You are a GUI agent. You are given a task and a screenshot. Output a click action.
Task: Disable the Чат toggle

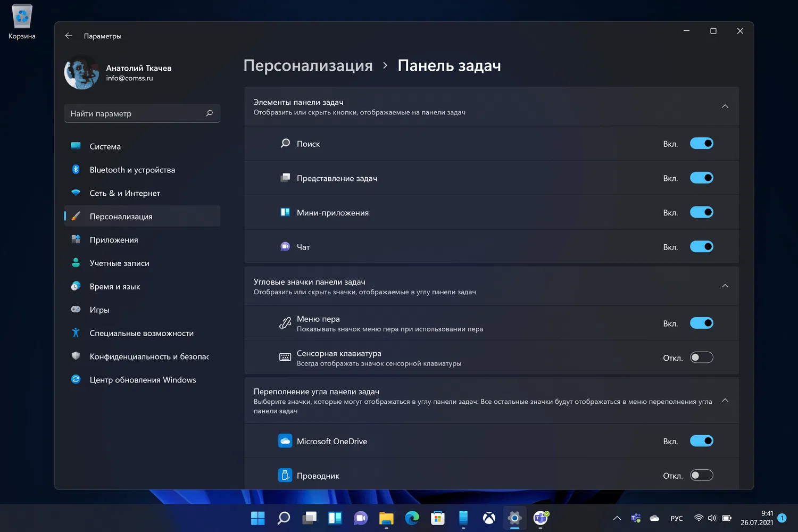pos(701,246)
